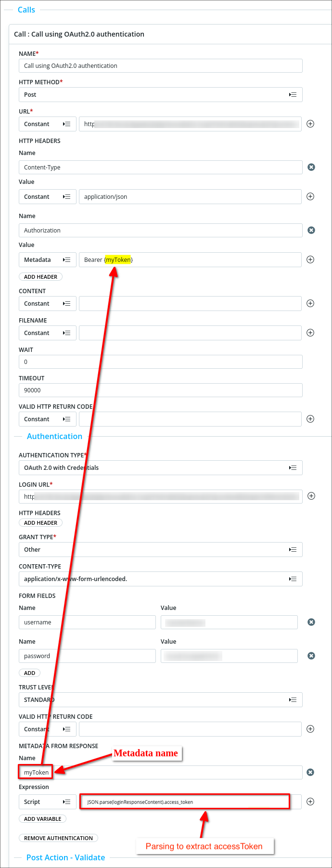Click the REMOVE AUTHENTICATION button
The image size is (332, 868).
click(58, 838)
